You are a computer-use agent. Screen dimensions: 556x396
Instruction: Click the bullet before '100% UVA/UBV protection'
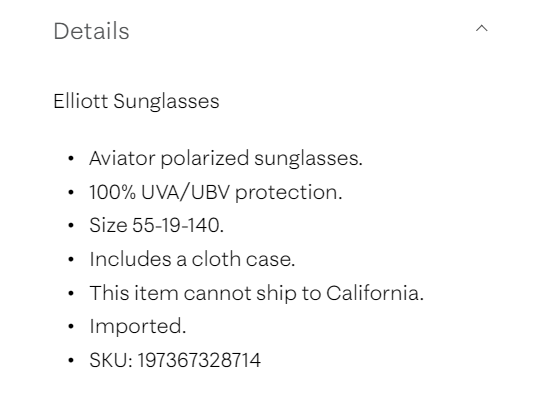tap(71, 193)
